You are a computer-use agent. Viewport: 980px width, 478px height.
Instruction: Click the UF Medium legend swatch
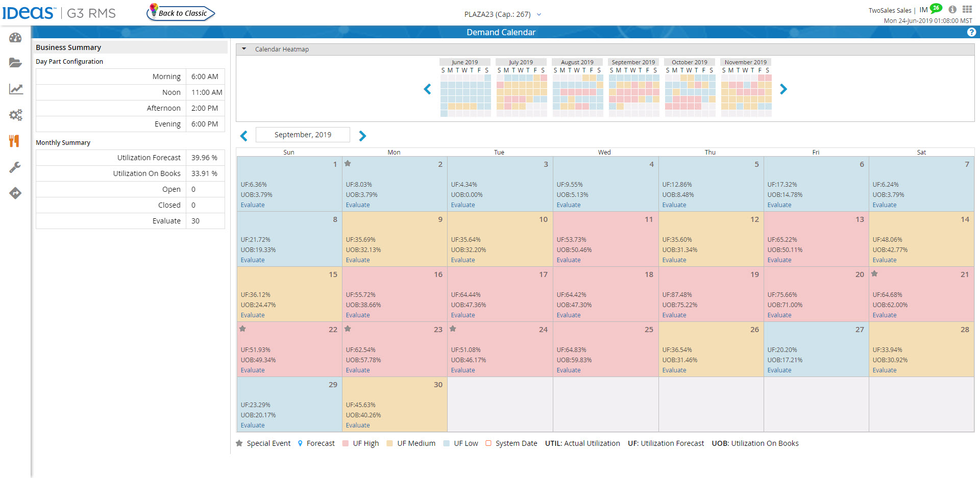point(390,443)
